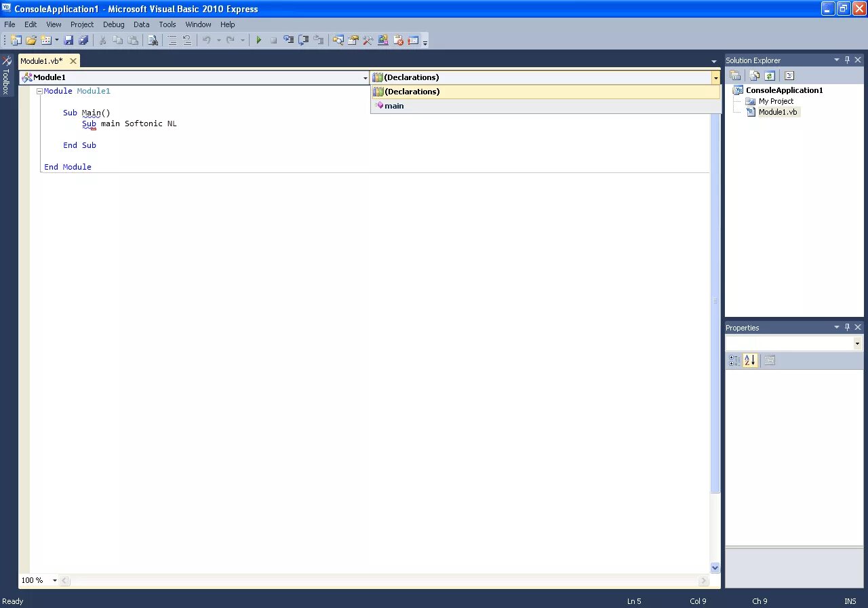Click the Open File folder icon
This screenshot has height=608, width=868.
tap(31, 40)
